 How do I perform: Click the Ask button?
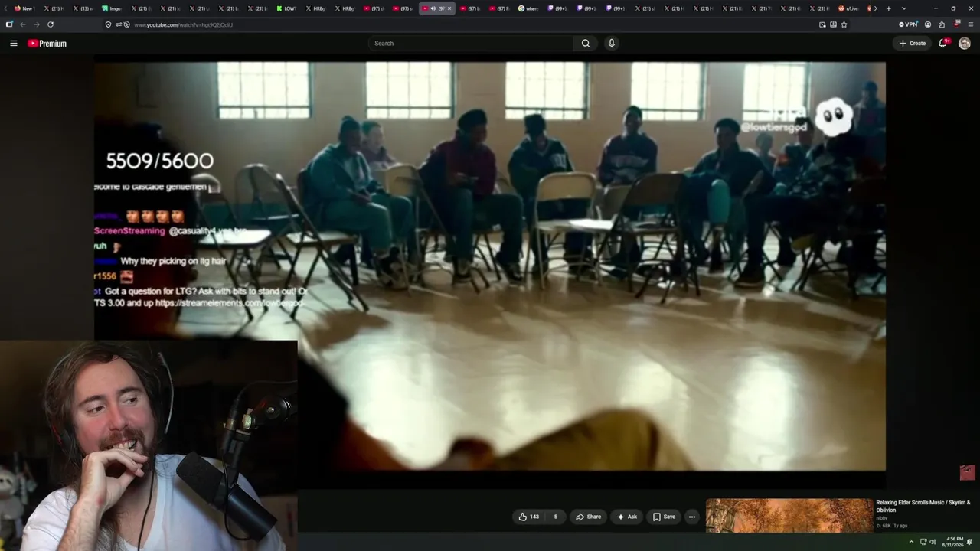pyautogui.click(x=627, y=517)
